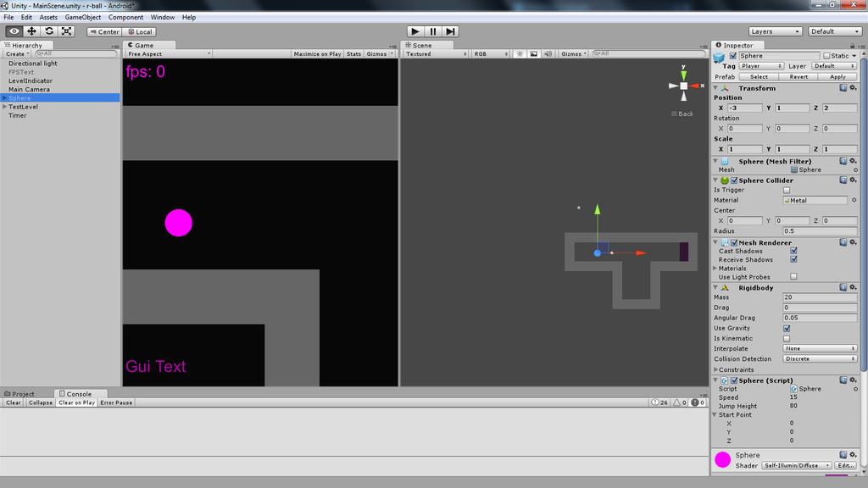Open Sphere Collider help icon
Viewport: 868px width, 488px height.
tap(843, 180)
